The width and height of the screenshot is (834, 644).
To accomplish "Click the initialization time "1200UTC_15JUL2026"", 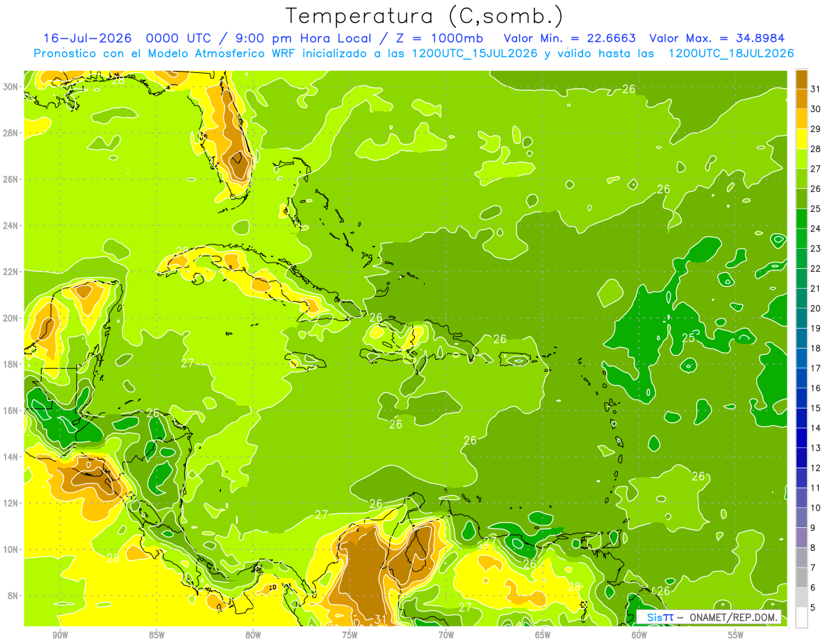I will (475, 53).
